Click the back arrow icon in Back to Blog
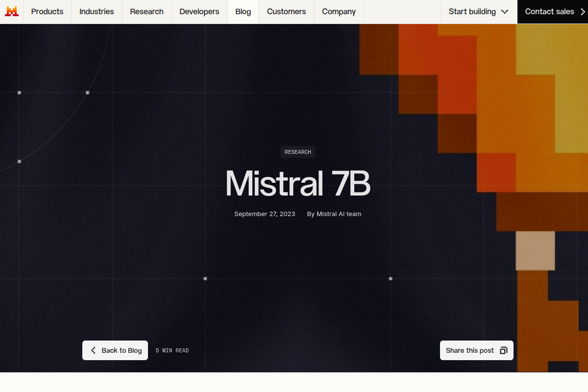588x392 pixels. click(93, 350)
